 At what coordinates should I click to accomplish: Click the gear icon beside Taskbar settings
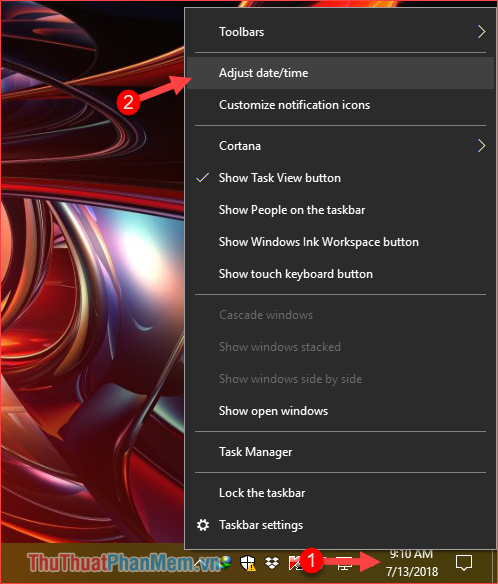click(203, 525)
